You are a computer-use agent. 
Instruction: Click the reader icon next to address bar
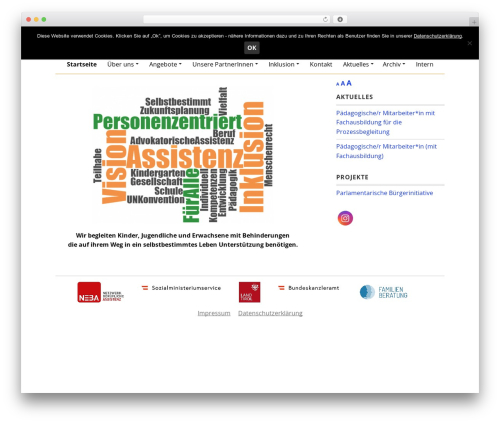(x=340, y=19)
